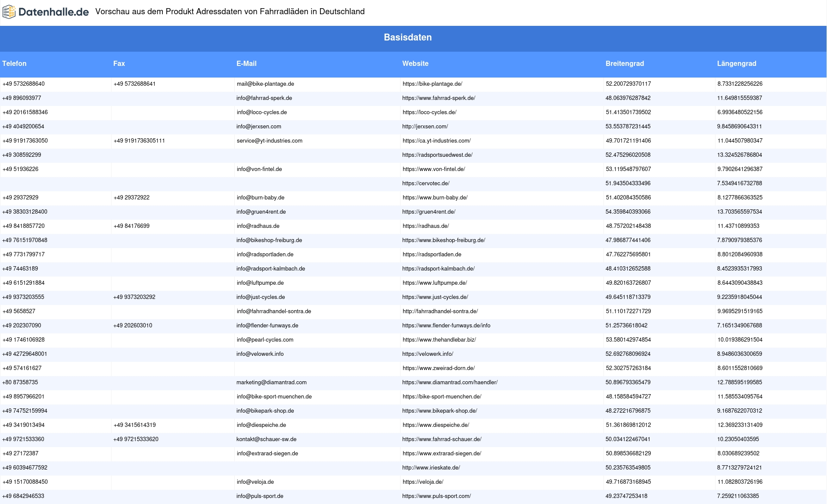The width and height of the screenshot is (827, 504).
Task: Open the https://cervotec.de/ website link
Action: (x=426, y=184)
